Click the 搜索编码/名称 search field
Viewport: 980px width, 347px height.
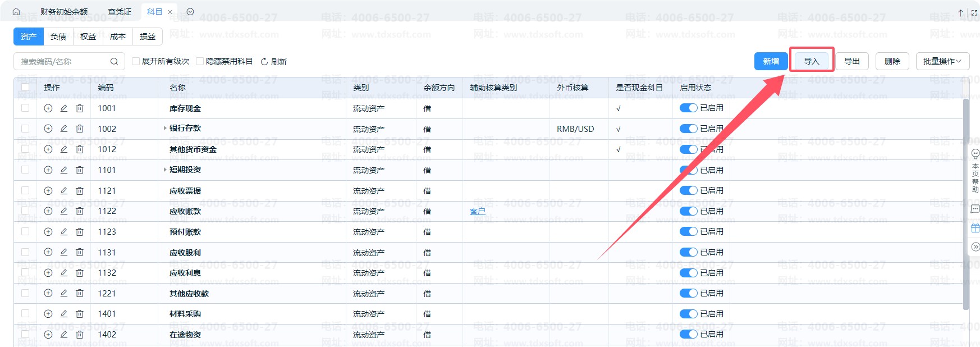(x=62, y=62)
